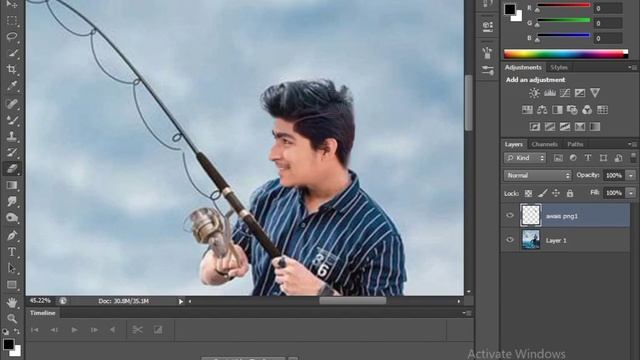This screenshot has width=640, height=360.
Task: Select the Brush tool
Action: point(12,120)
